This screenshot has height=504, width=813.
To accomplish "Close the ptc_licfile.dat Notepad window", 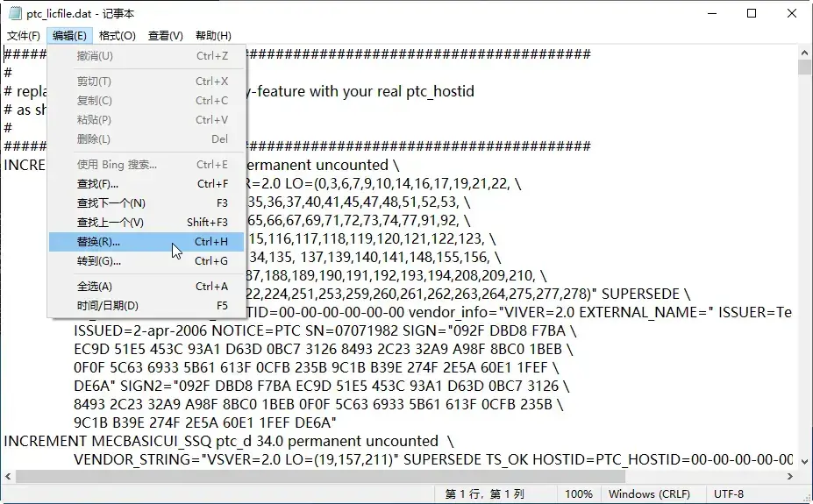I will 792,13.
